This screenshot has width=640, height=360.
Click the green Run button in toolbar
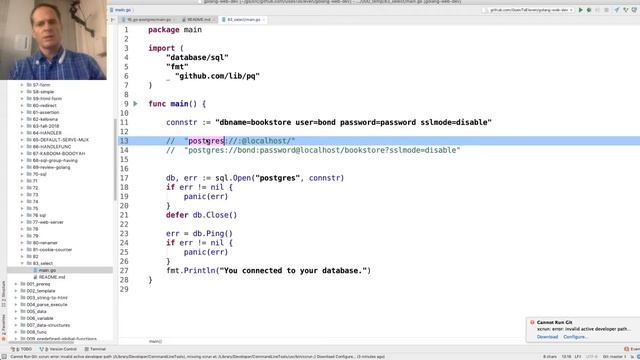[580, 10]
